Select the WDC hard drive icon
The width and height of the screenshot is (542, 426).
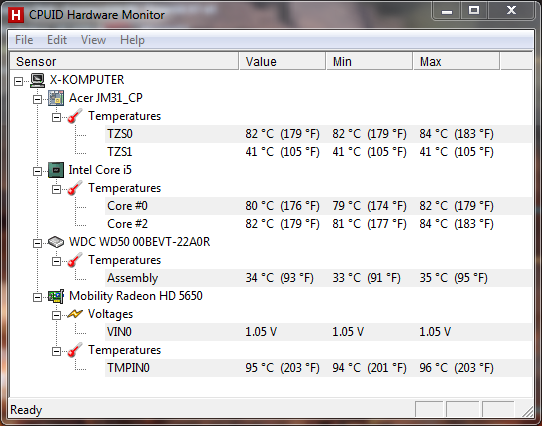click(x=56, y=242)
